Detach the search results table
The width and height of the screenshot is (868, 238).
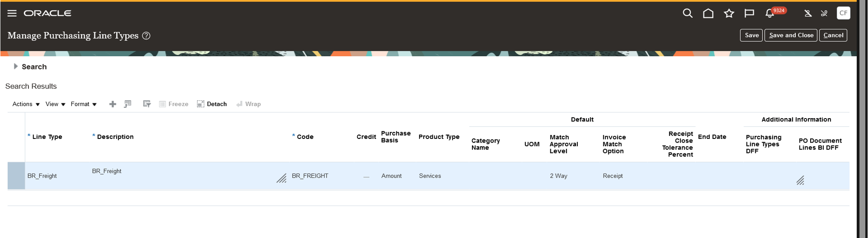point(212,104)
